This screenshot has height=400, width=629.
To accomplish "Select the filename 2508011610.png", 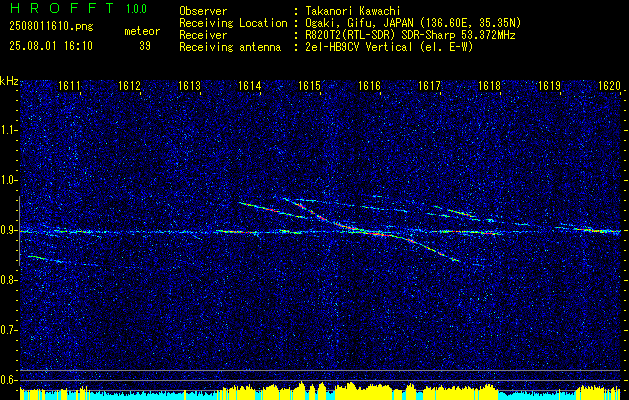I will [51, 27].
